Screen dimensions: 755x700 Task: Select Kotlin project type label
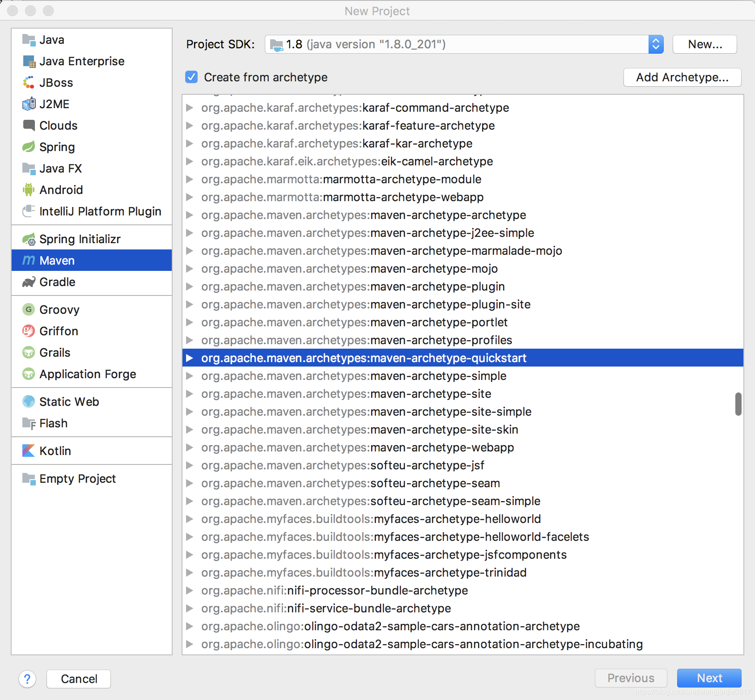point(55,451)
